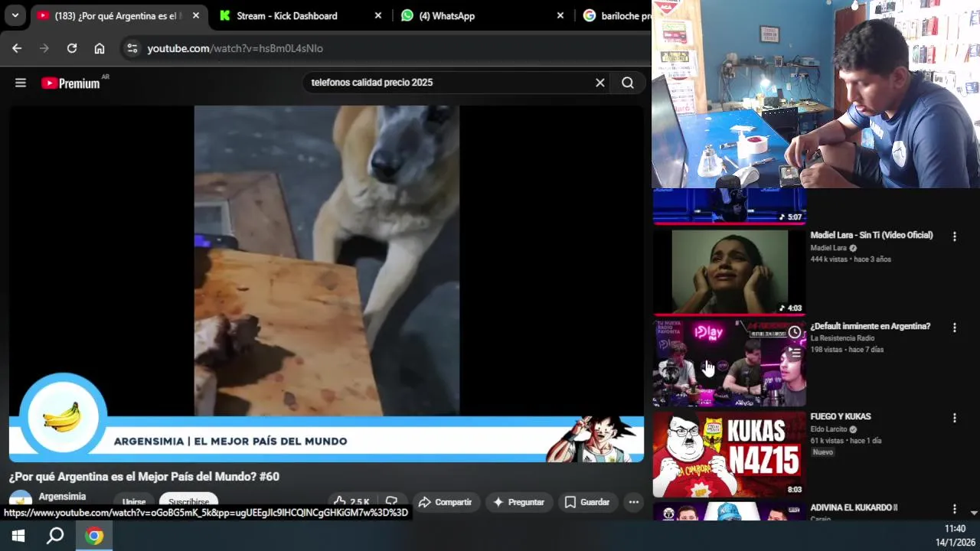The width and height of the screenshot is (980, 551).
Task: Open options menu for Madiel Lara video
Action: pyautogui.click(x=954, y=237)
